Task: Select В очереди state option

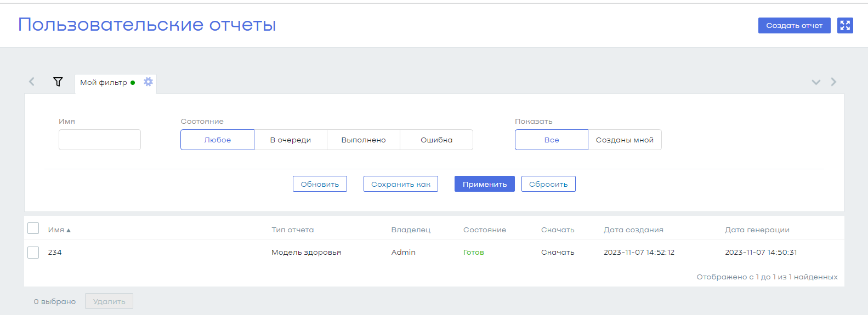Action: coord(291,140)
